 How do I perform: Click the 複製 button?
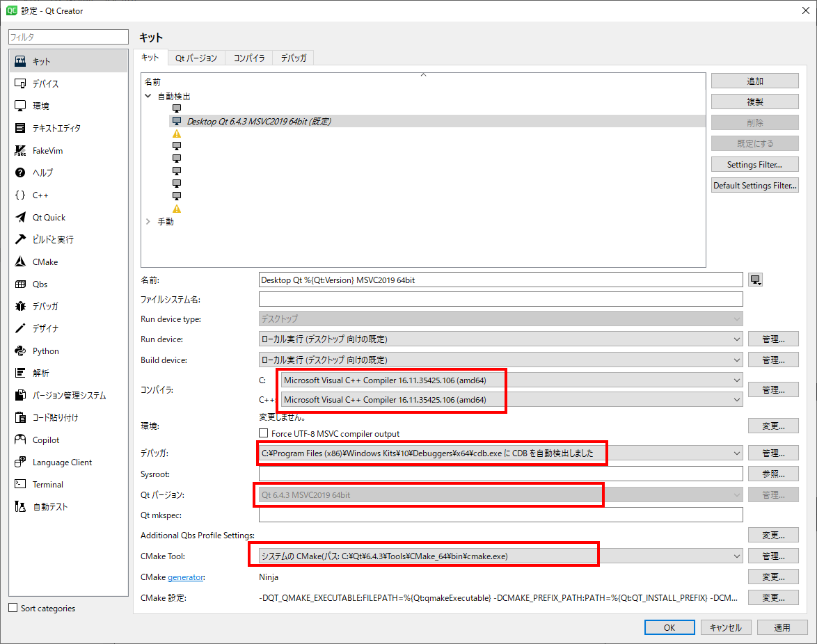754,102
